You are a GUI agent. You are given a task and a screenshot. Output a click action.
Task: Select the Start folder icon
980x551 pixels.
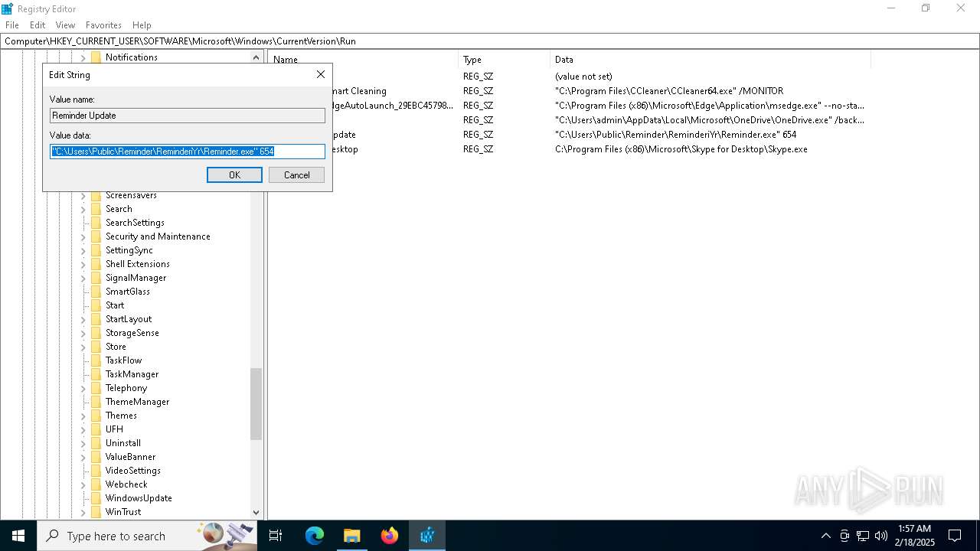96,305
